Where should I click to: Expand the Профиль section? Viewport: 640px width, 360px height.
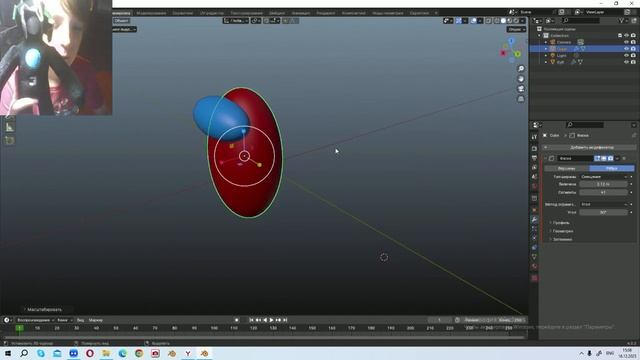click(562, 223)
